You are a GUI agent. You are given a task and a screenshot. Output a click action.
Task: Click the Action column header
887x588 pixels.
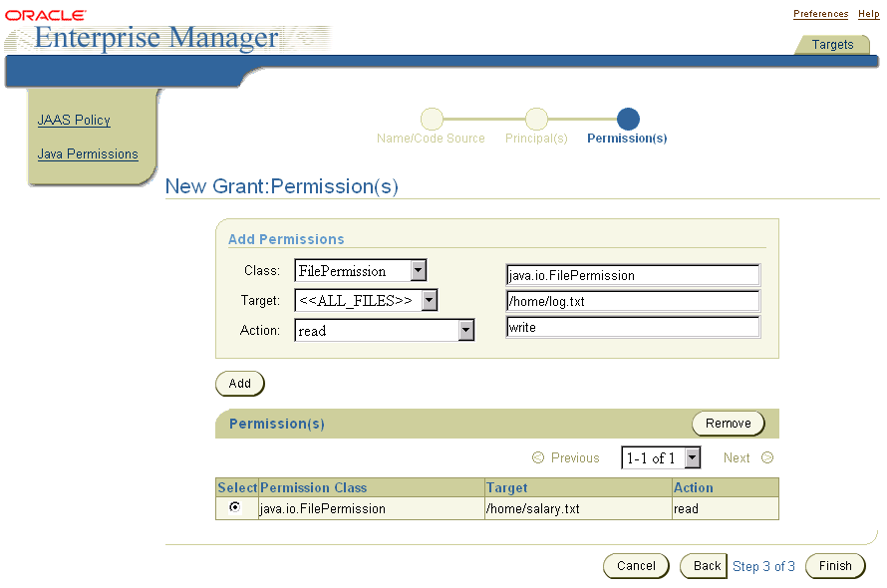tap(726, 487)
